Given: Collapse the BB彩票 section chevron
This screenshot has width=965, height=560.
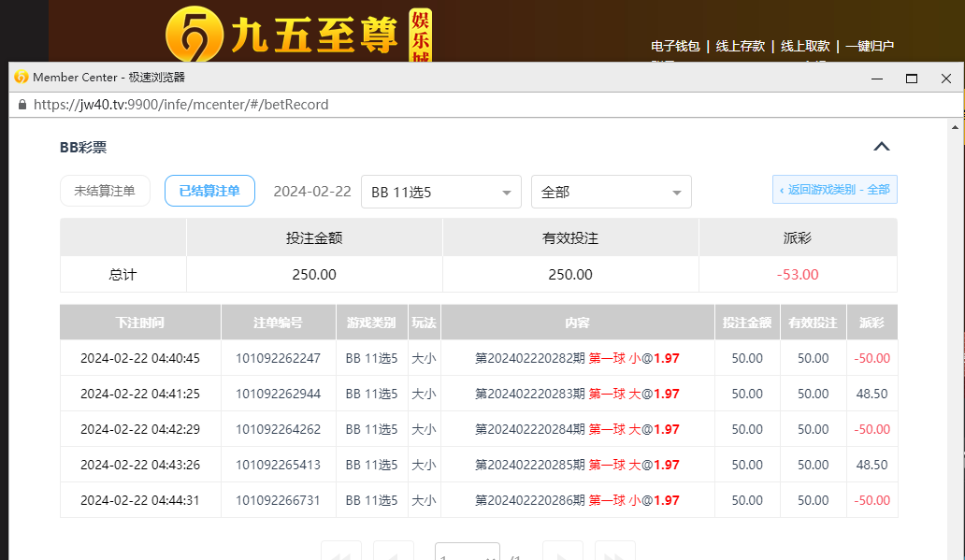Looking at the screenshot, I should pos(881,147).
